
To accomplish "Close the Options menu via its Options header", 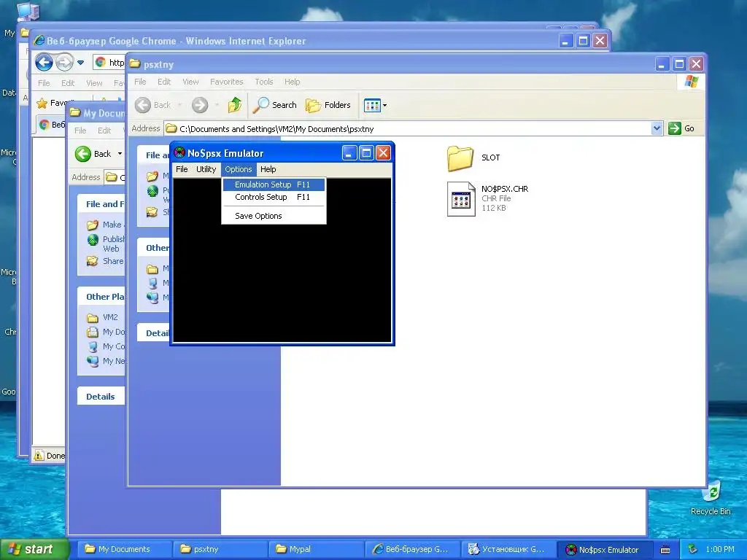I will click(239, 169).
